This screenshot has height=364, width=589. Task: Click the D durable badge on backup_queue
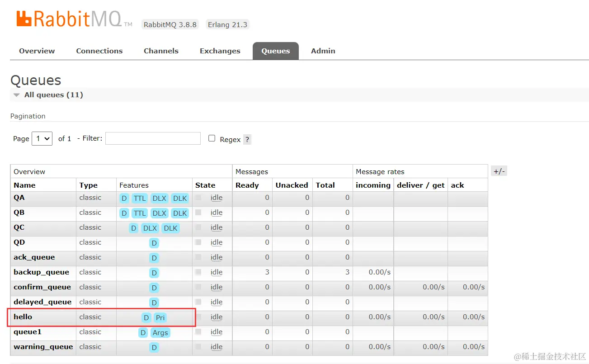154,273
